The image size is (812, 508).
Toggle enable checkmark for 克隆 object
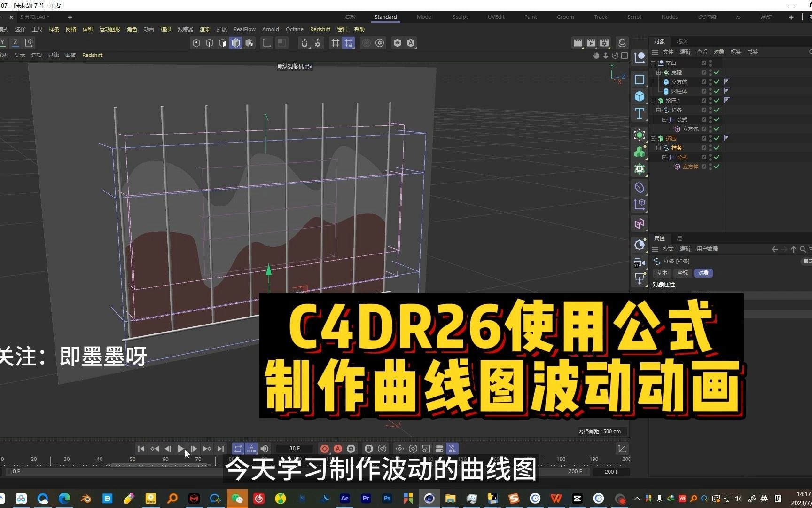click(x=717, y=72)
